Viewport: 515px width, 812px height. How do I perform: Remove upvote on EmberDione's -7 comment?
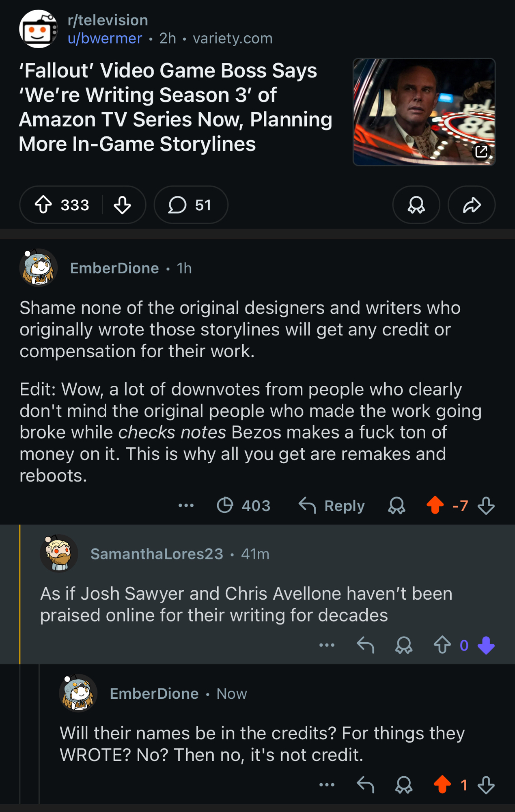pyautogui.click(x=435, y=505)
